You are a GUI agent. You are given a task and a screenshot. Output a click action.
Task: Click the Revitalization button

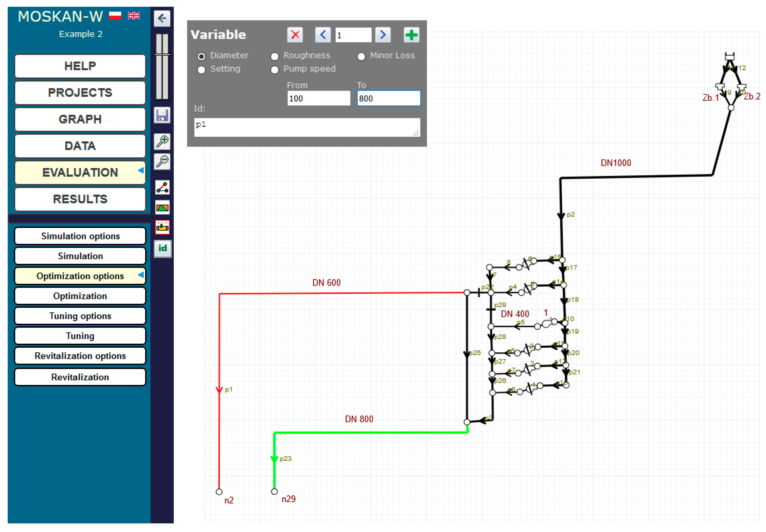80,377
